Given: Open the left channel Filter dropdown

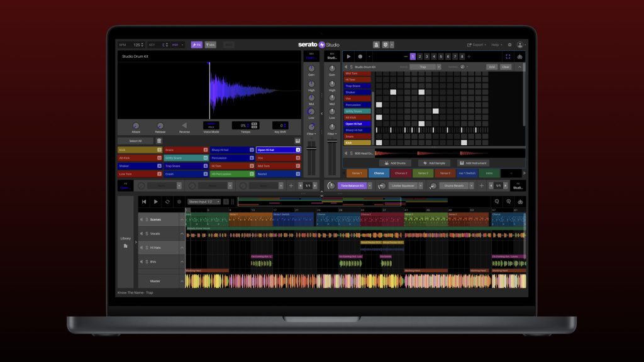Looking at the screenshot, I should (312, 134).
